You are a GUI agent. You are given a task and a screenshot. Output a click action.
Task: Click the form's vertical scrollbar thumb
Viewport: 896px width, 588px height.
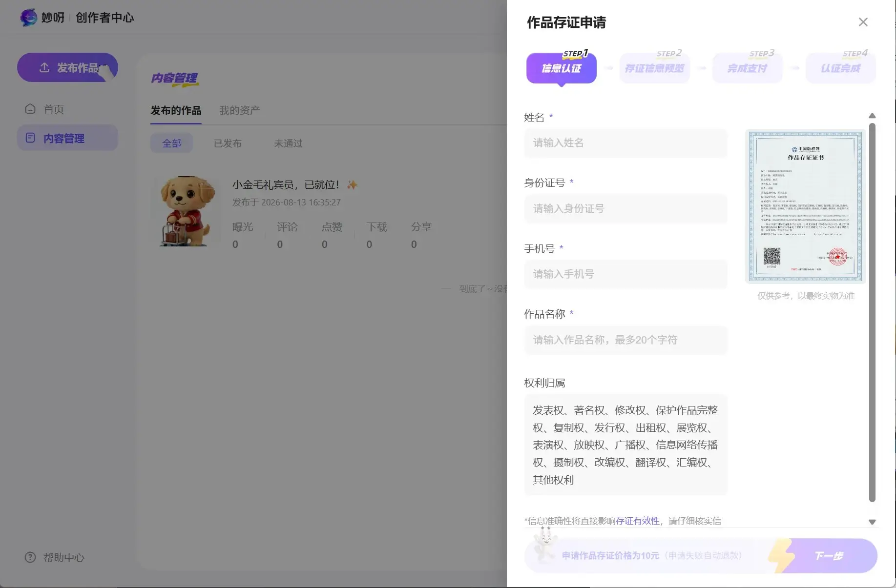tap(872, 312)
